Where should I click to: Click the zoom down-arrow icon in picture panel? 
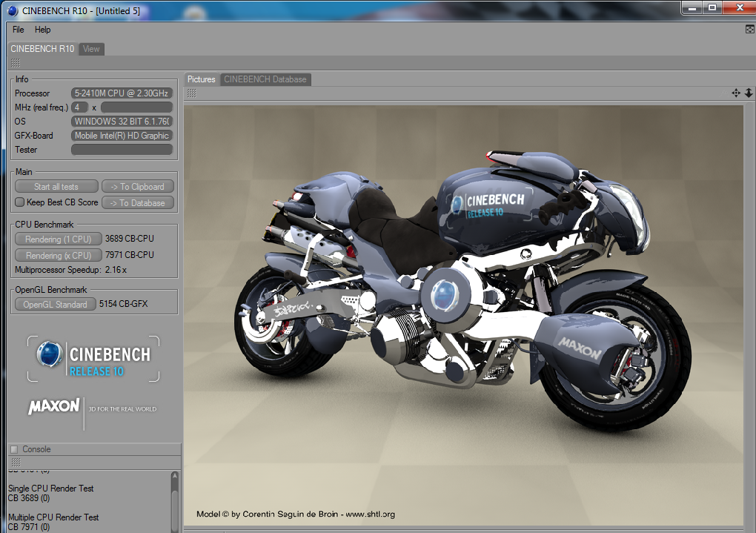(749, 93)
